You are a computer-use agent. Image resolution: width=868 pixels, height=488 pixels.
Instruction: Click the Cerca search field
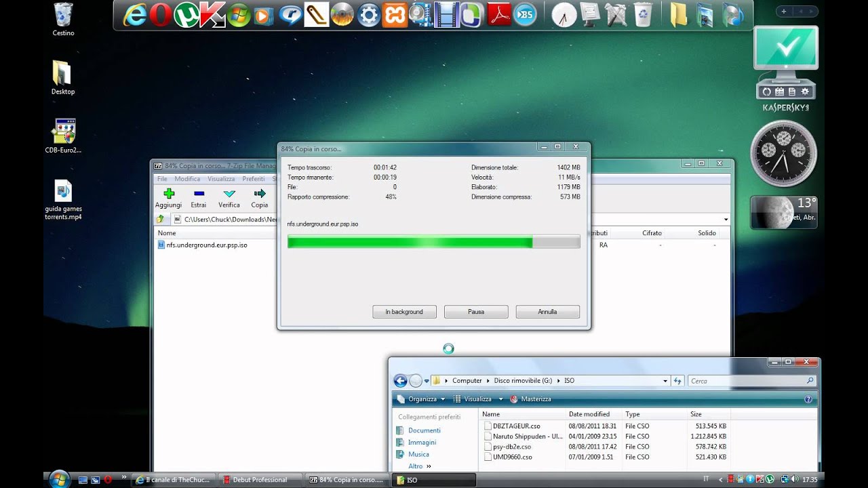tap(751, 381)
